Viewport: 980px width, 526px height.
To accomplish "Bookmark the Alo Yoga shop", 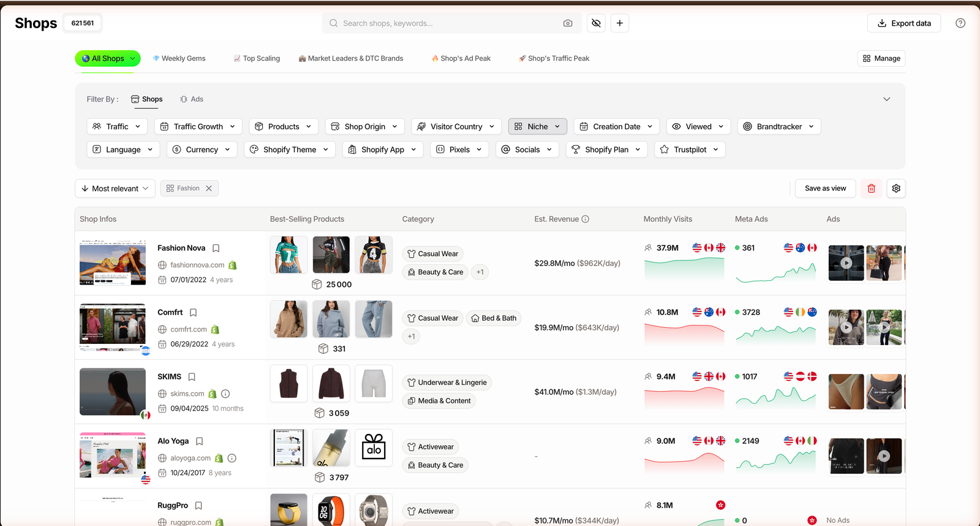I will (x=199, y=441).
